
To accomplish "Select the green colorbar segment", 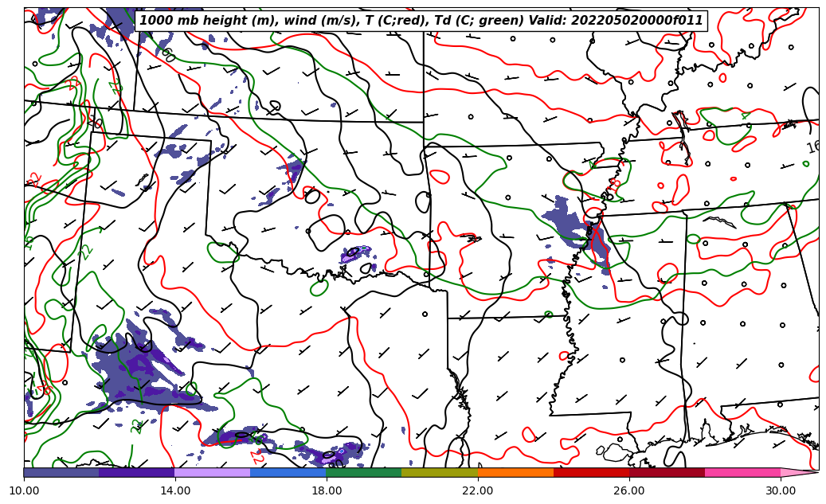I will click(364, 472).
